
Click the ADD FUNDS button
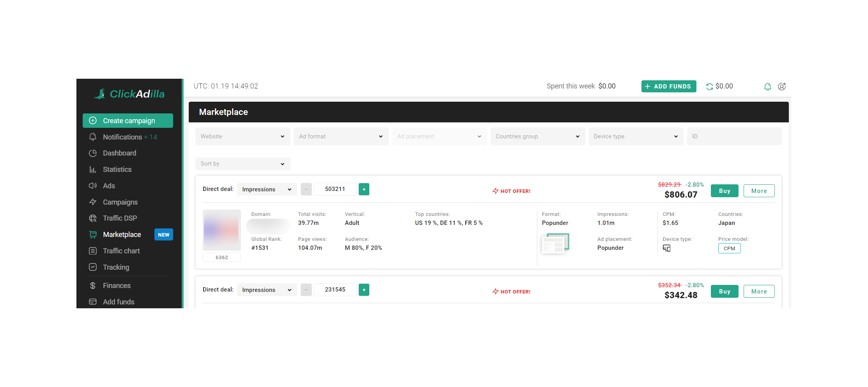[x=668, y=87]
